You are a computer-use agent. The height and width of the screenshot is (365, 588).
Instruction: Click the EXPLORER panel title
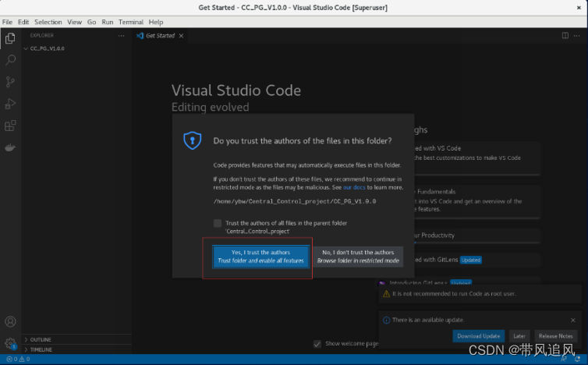tap(41, 36)
